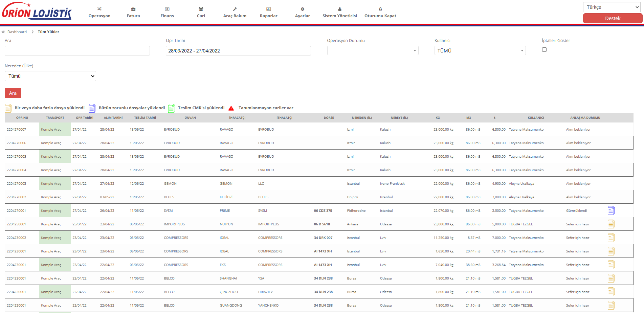This screenshot has width=644, height=313.
Task: Open file icon for SHANGHAI row
Action: click(x=611, y=278)
